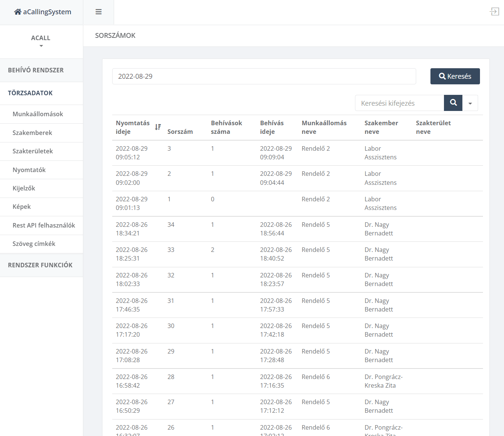This screenshot has width=504, height=436.
Task: Select call time 2022-08-26 17:28:48
Action: pyautogui.click(x=276, y=355)
